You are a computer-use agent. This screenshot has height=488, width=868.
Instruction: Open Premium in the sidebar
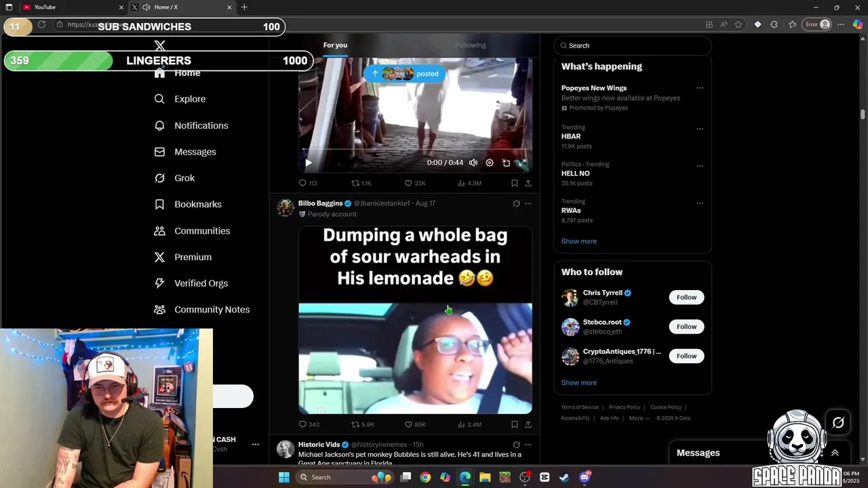pyautogui.click(x=183, y=257)
